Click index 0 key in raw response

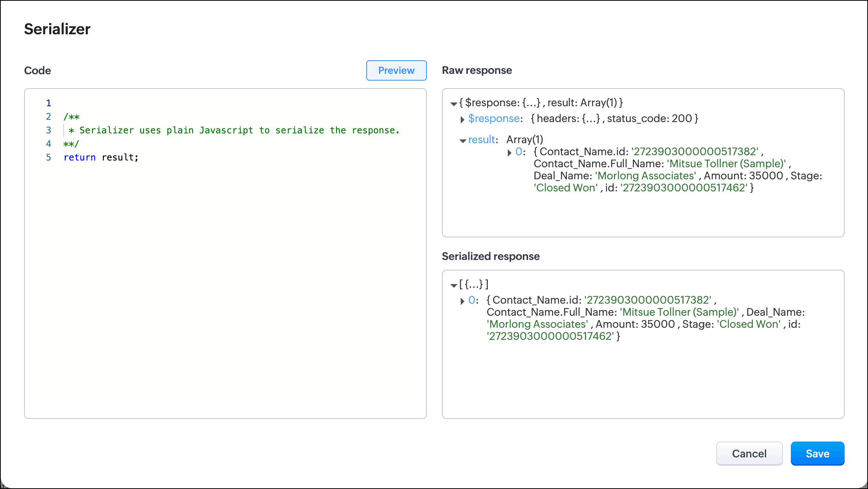(519, 152)
